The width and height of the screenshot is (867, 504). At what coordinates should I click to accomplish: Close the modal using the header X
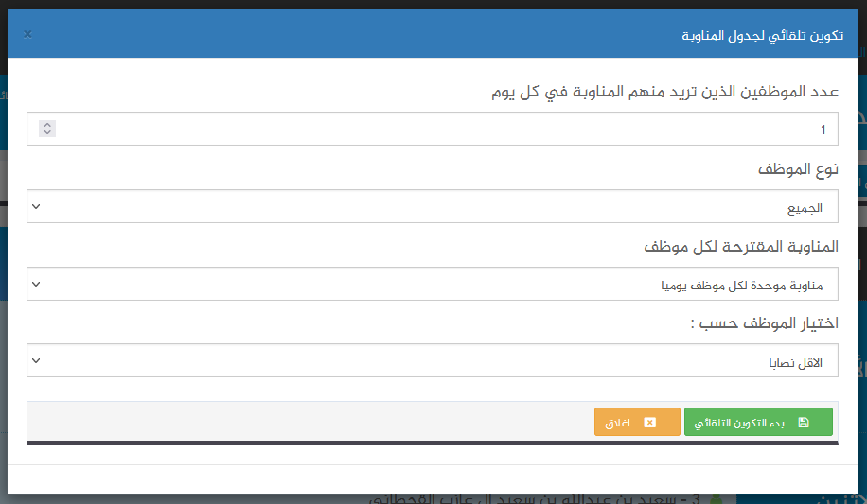coord(27,34)
